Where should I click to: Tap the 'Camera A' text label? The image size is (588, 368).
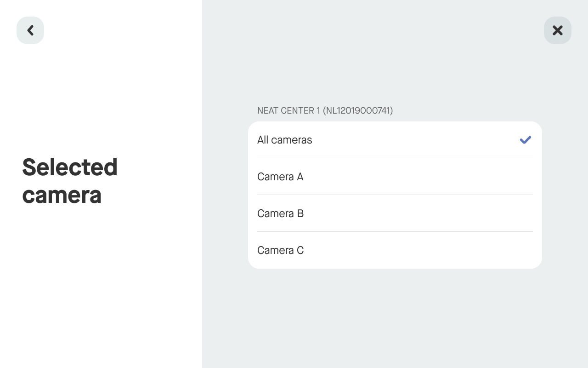(x=280, y=177)
